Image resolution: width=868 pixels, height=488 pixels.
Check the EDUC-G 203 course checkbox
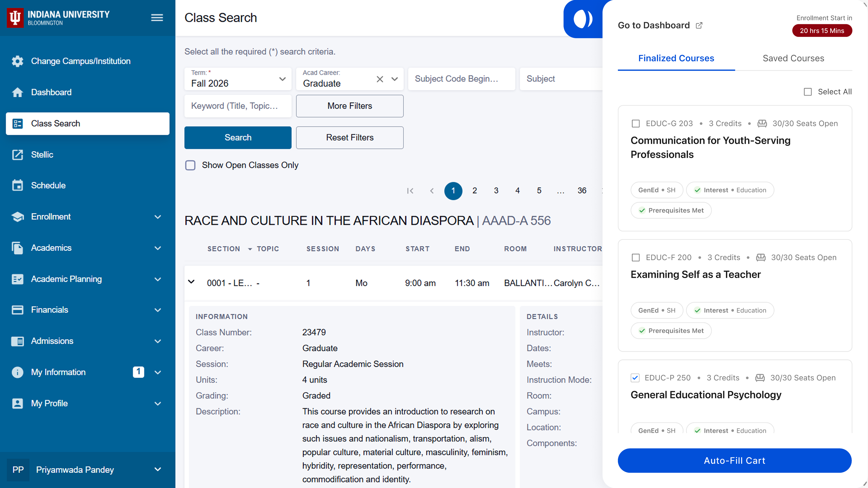tap(636, 124)
